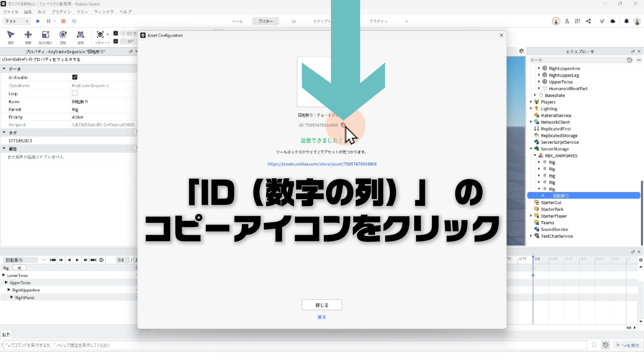Toggle the rotation snap 30° checkbox
The width and height of the screenshot is (644, 362).
[x=116, y=41]
